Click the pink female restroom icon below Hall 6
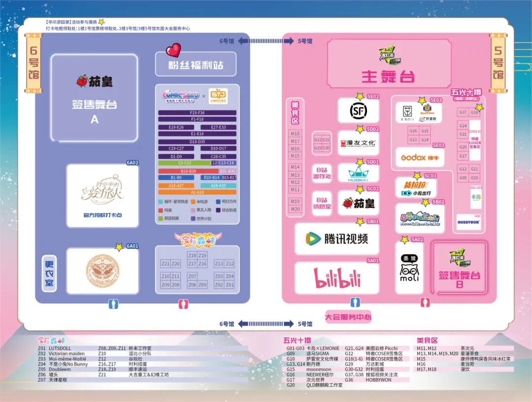 [x=184, y=304]
